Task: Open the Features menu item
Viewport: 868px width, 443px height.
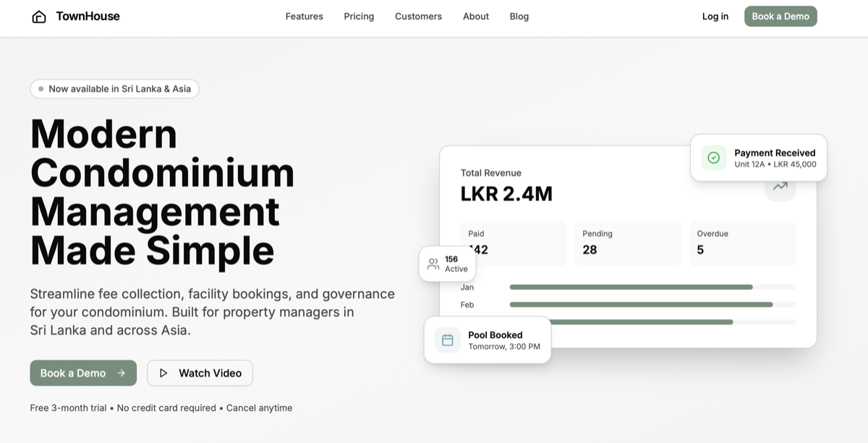Action: 304,17
